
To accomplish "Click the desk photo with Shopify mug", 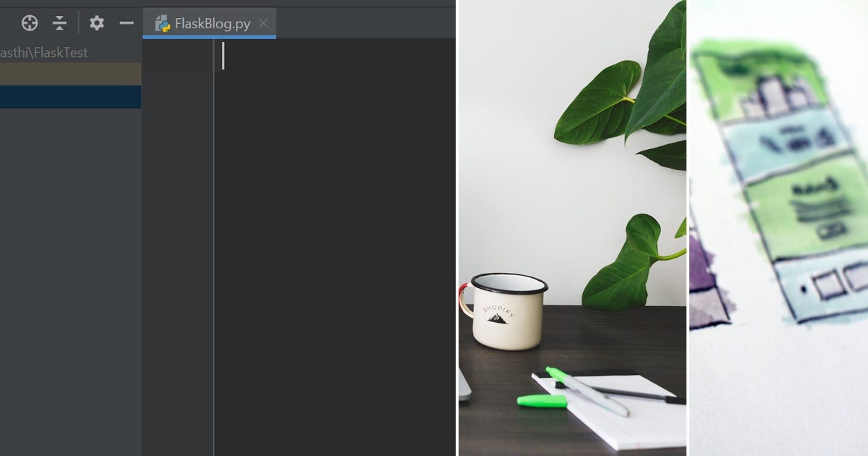I will click(x=572, y=228).
